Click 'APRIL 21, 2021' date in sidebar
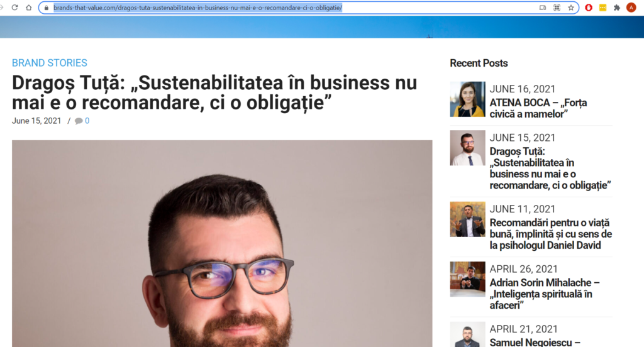Viewport: 644px width, 347px height. click(x=524, y=329)
